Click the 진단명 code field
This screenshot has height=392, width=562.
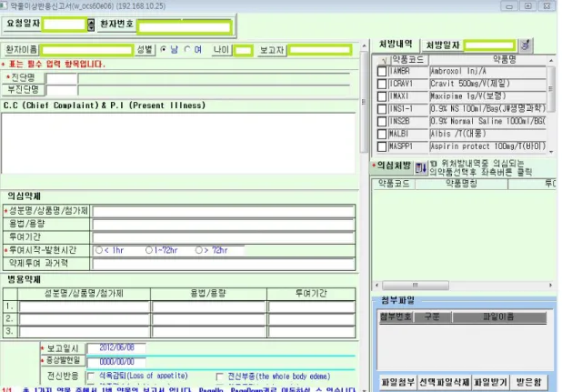(62, 78)
